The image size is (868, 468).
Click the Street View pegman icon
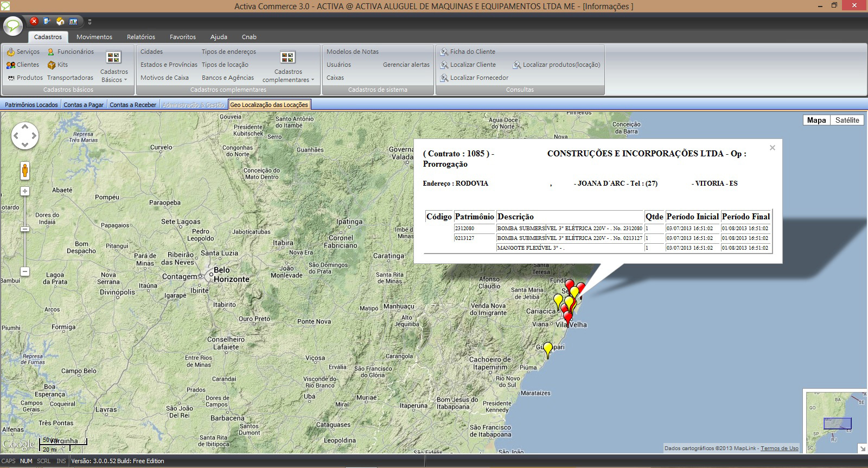[25, 170]
